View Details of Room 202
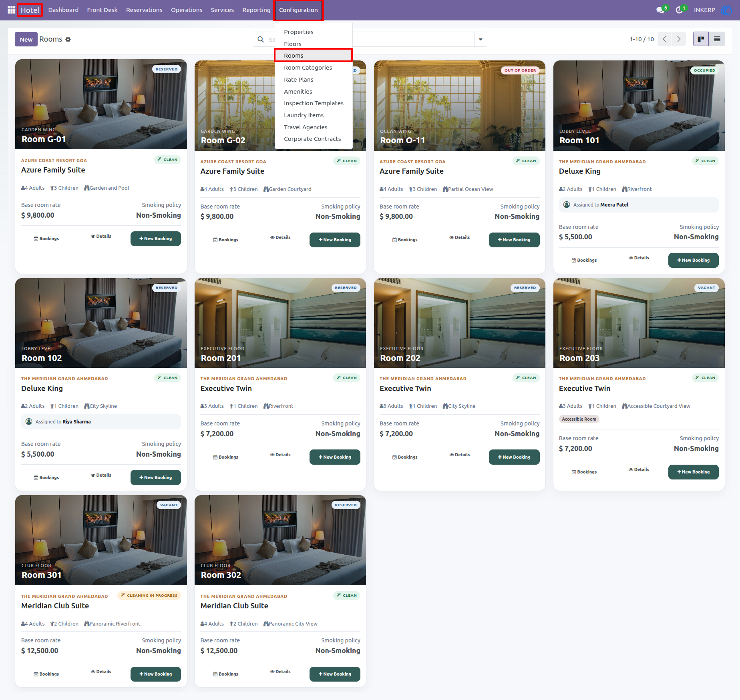 coord(460,455)
